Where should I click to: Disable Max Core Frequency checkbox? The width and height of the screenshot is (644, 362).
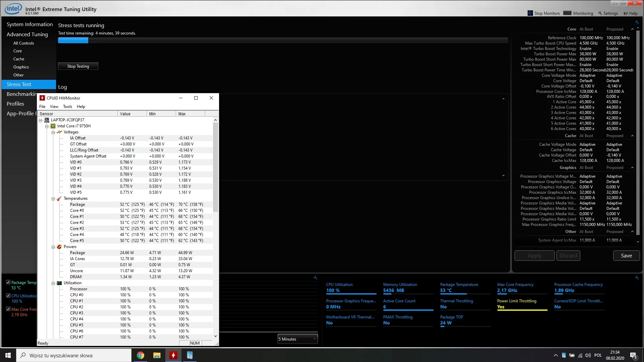point(8,309)
